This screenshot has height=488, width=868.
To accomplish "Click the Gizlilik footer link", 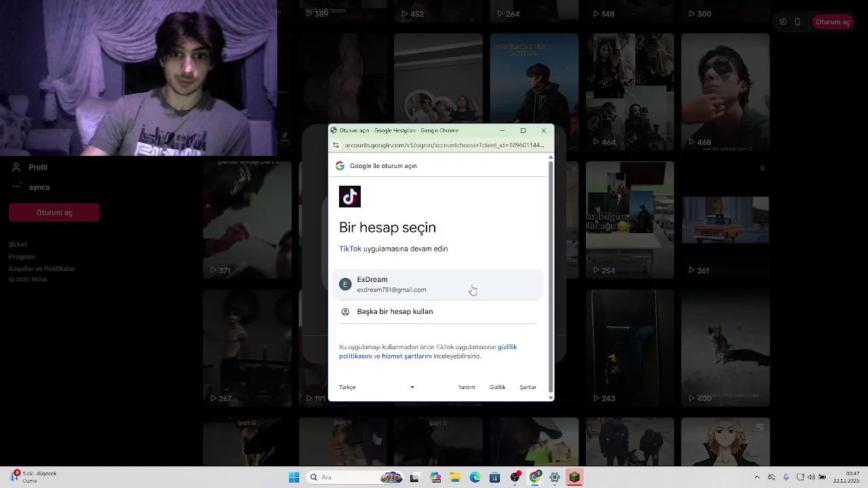I will pyautogui.click(x=497, y=387).
